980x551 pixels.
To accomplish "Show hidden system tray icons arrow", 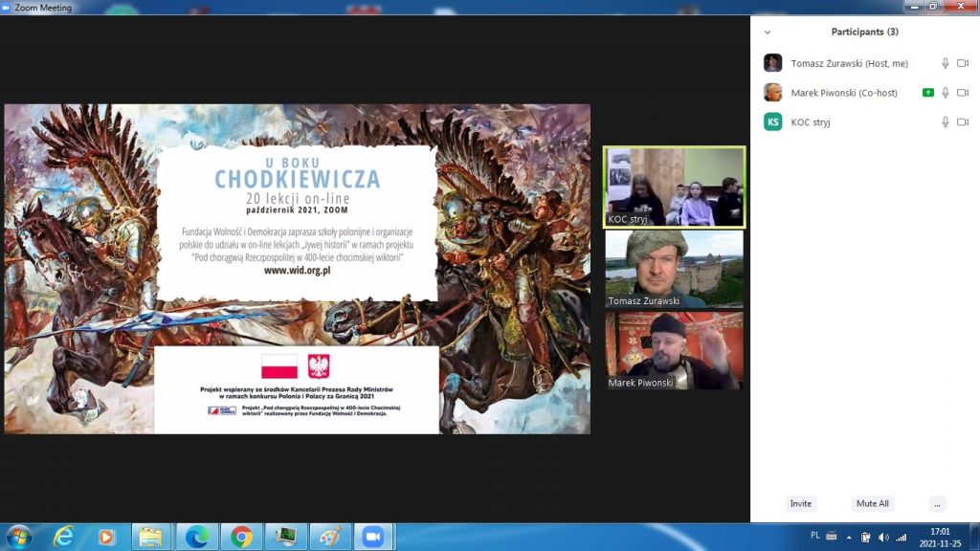I will pos(848,537).
